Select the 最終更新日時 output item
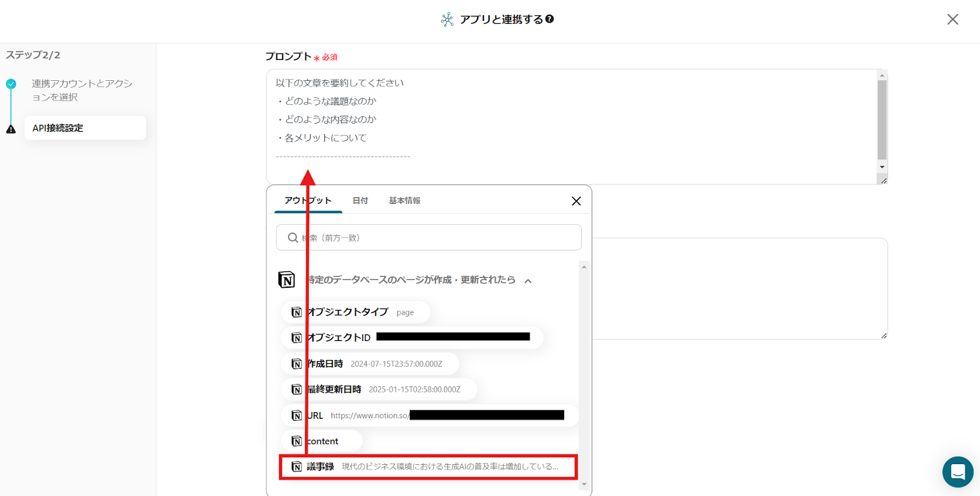 pos(379,389)
